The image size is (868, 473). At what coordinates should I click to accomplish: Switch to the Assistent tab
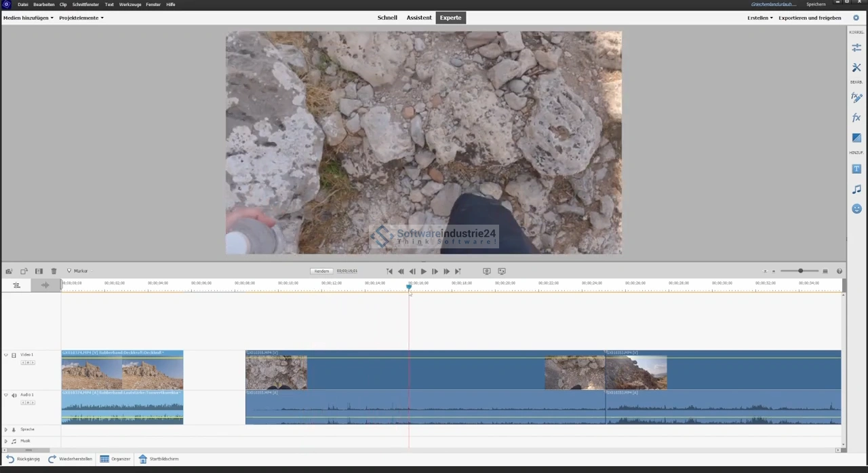click(x=418, y=18)
